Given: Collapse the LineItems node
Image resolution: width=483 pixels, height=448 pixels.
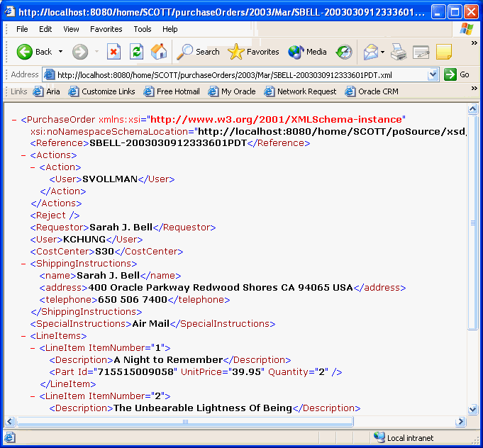Looking at the screenshot, I should (24, 336).
